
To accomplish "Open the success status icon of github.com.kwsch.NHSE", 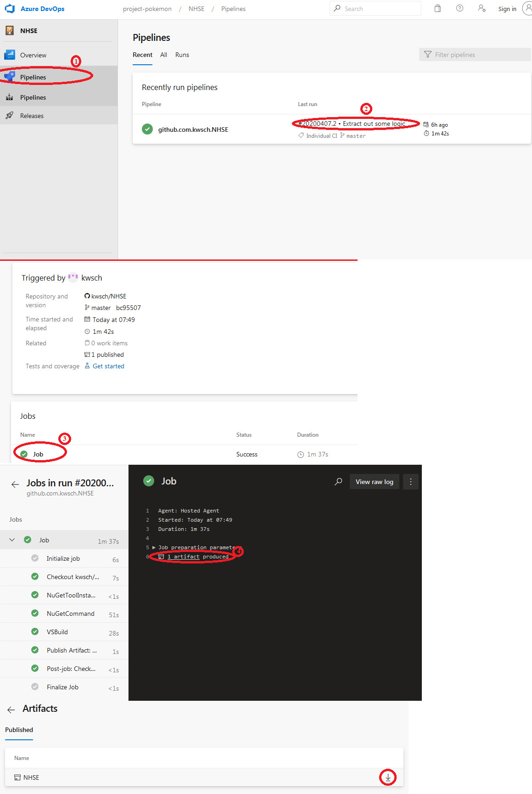I will 147,129.
